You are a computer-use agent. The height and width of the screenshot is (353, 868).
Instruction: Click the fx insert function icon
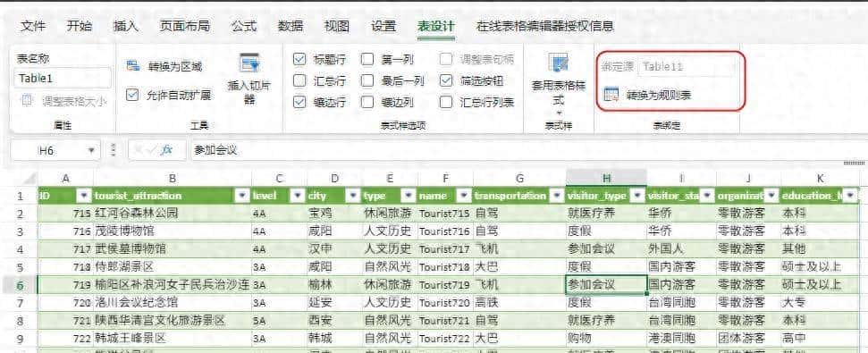[165, 150]
